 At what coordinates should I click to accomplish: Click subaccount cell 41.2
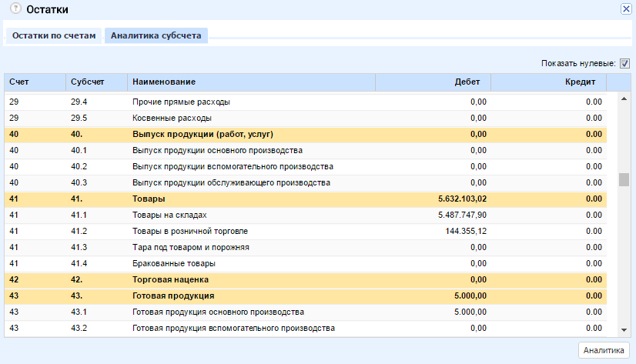point(79,232)
